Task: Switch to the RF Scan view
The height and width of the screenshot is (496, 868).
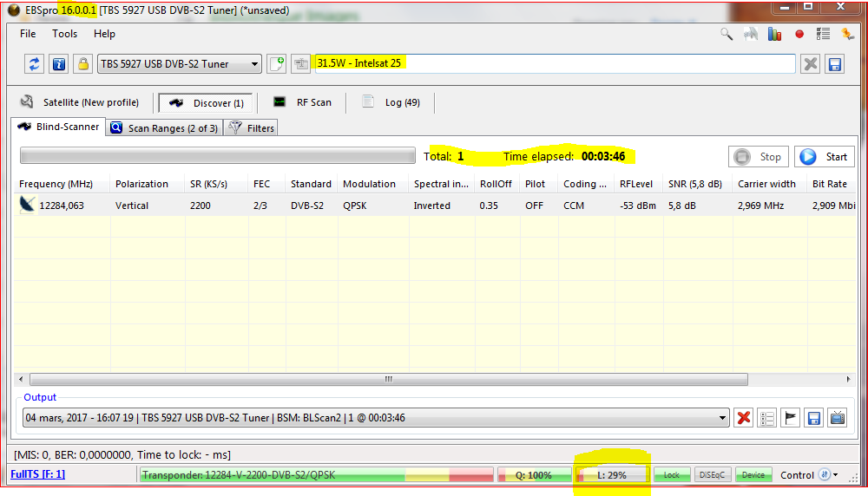Action: point(302,102)
